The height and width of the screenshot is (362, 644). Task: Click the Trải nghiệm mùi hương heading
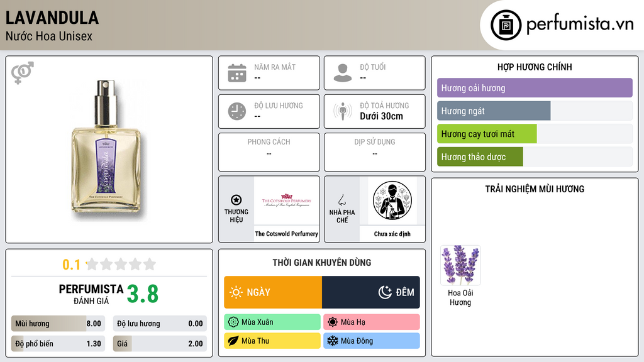[x=535, y=189]
